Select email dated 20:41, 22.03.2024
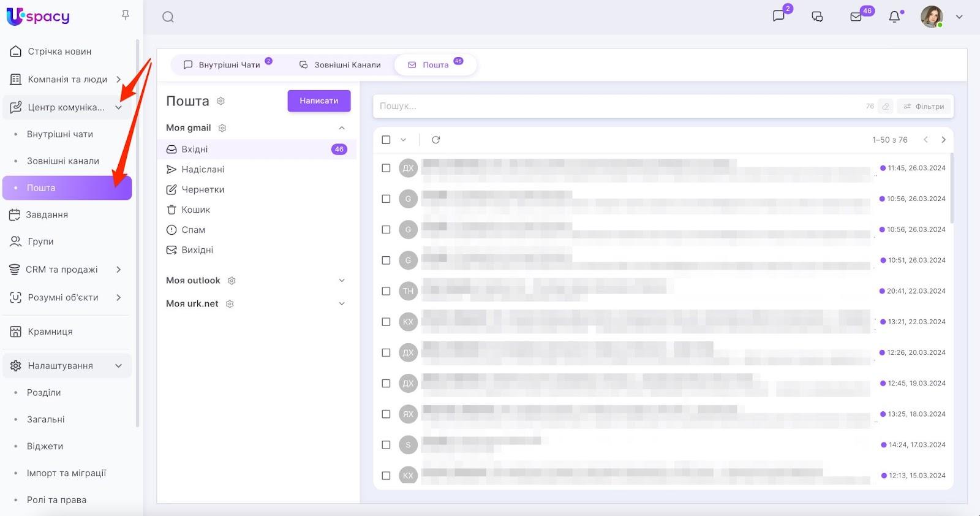The height and width of the screenshot is (516, 980). (x=386, y=291)
